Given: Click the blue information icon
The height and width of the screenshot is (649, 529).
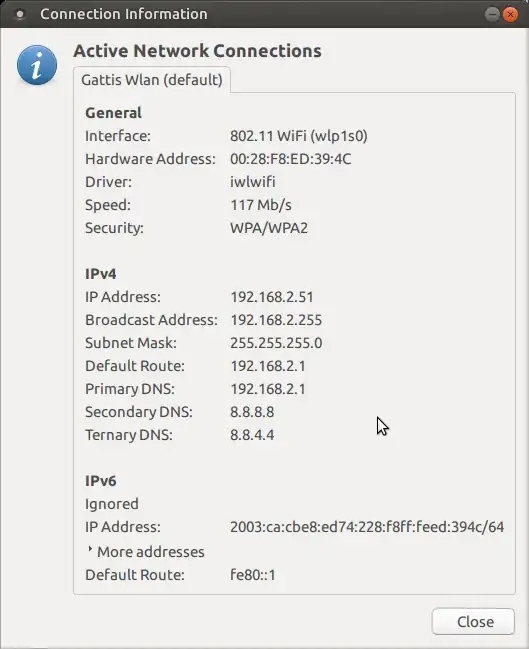Looking at the screenshot, I should (37, 65).
